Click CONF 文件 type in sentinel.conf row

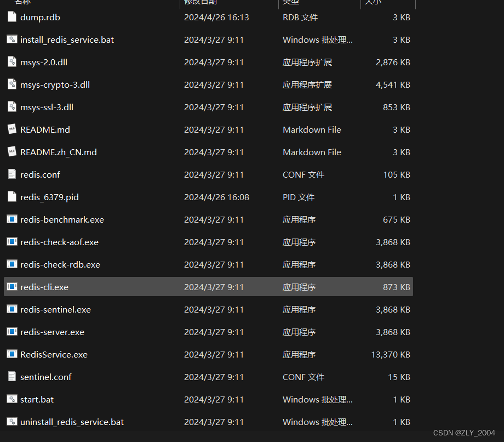click(x=303, y=377)
